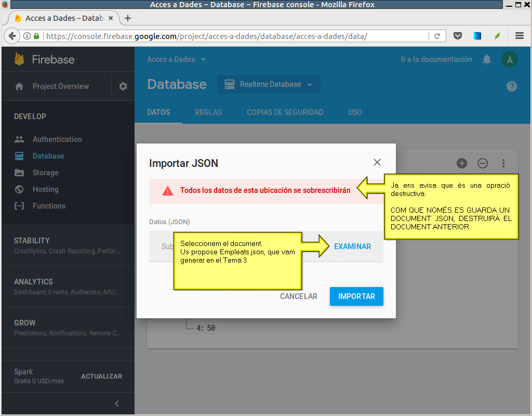Open Project Overview home icon
Image resolution: width=532 pixels, height=416 pixels.
tap(19, 86)
